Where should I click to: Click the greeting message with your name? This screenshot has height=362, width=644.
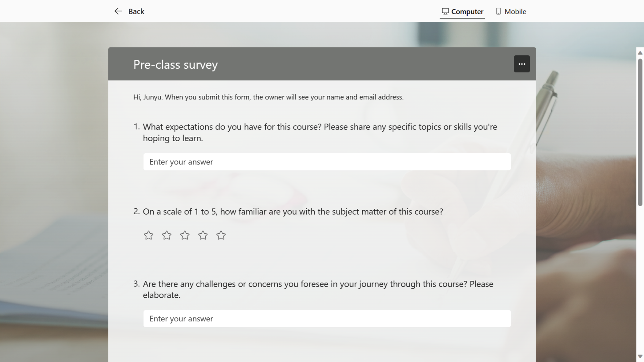click(268, 97)
